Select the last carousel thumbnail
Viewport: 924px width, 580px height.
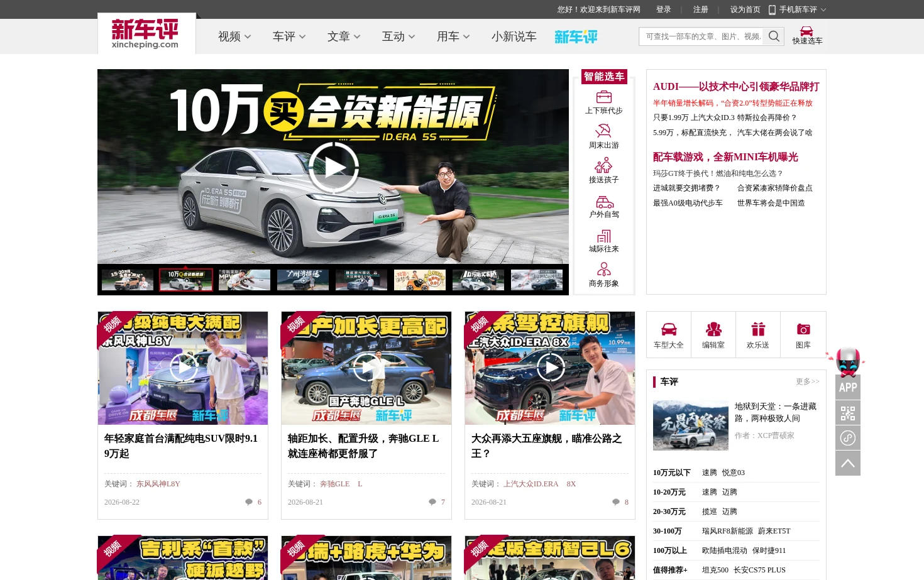(537, 280)
